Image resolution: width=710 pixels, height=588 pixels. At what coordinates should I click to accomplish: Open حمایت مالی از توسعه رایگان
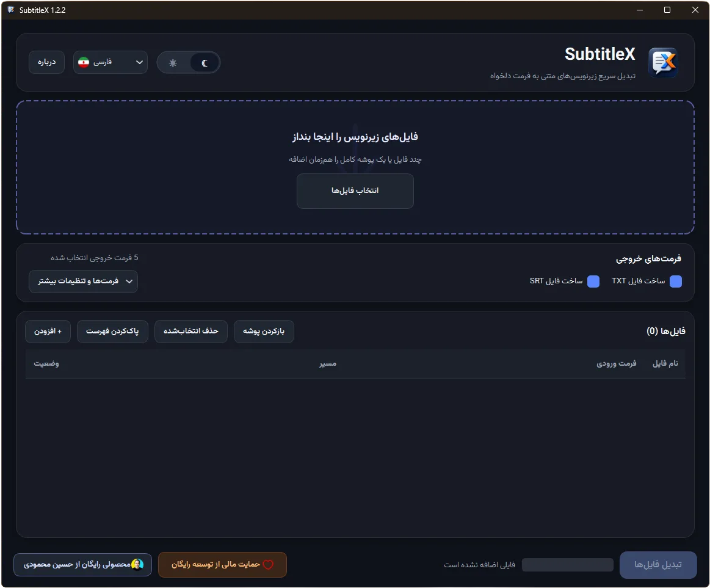point(222,564)
